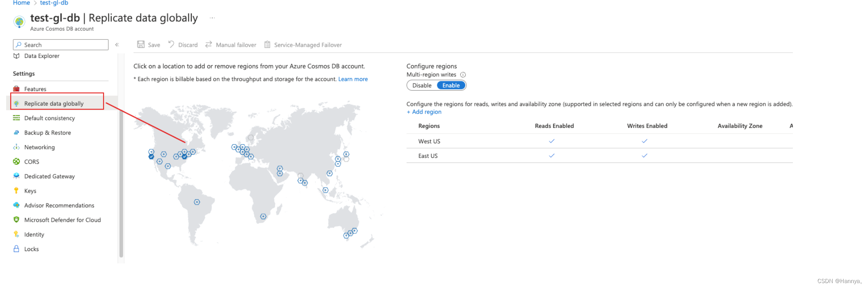Click the Regions column header
This screenshot has height=288, width=868.
(429, 126)
